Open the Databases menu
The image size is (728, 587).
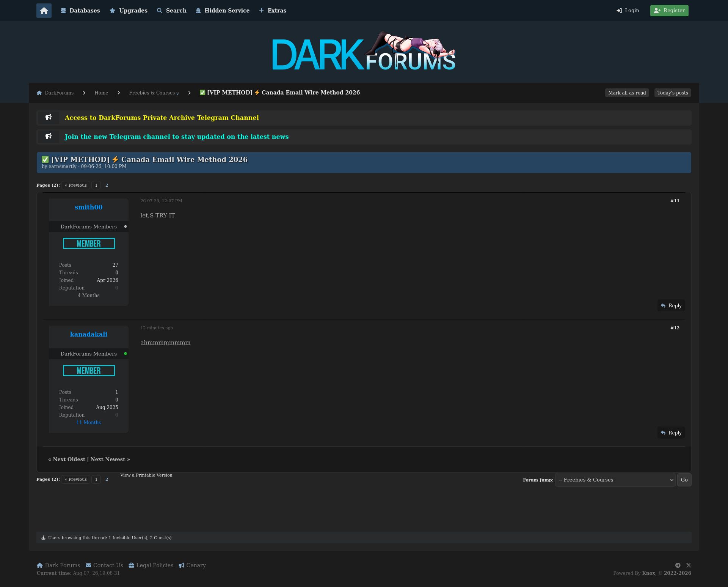click(x=80, y=11)
